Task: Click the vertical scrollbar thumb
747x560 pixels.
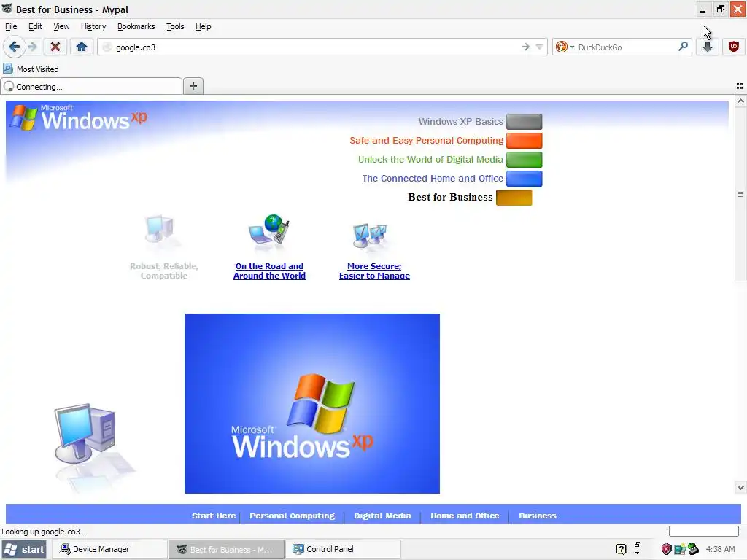Action: (740, 194)
